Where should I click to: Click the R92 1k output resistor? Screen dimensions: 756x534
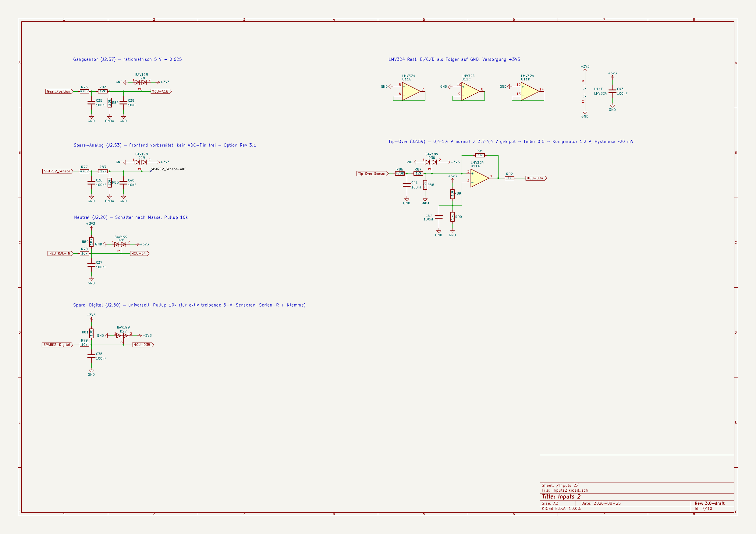tap(509, 178)
